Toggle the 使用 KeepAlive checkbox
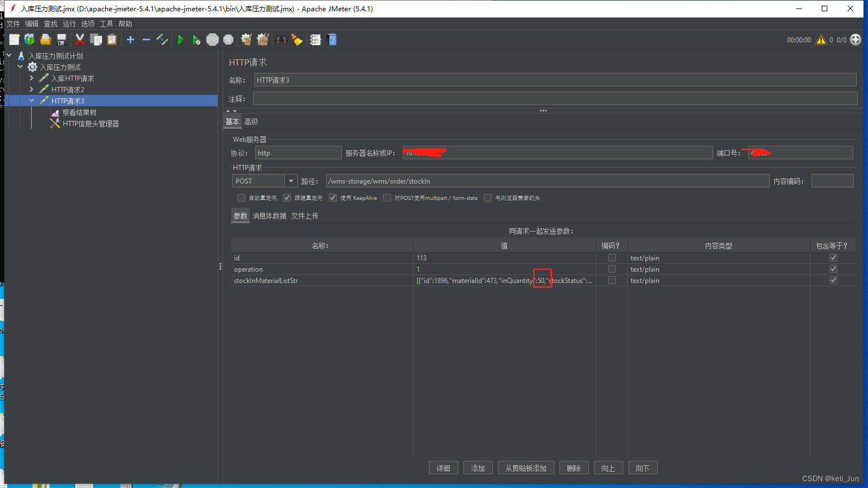 333,198
